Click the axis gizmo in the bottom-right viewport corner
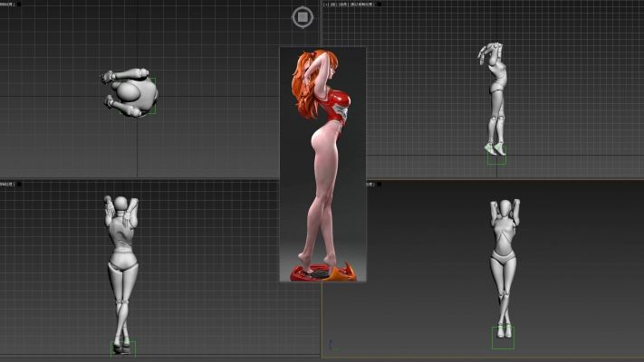 [332, 345]
